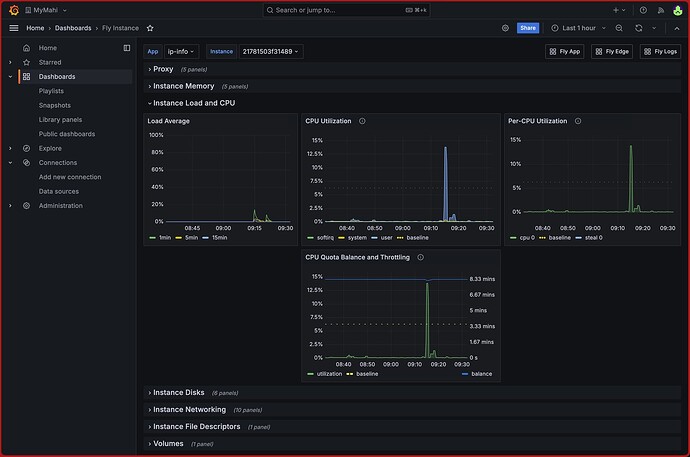Open CPU Utilization panel info icon

click(362, 121)
